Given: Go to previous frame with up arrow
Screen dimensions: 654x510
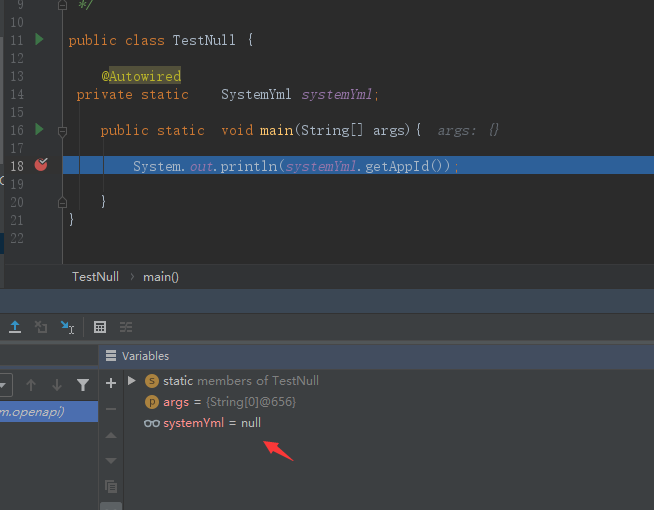Looking at the screenshot, I should pos(31,384).
